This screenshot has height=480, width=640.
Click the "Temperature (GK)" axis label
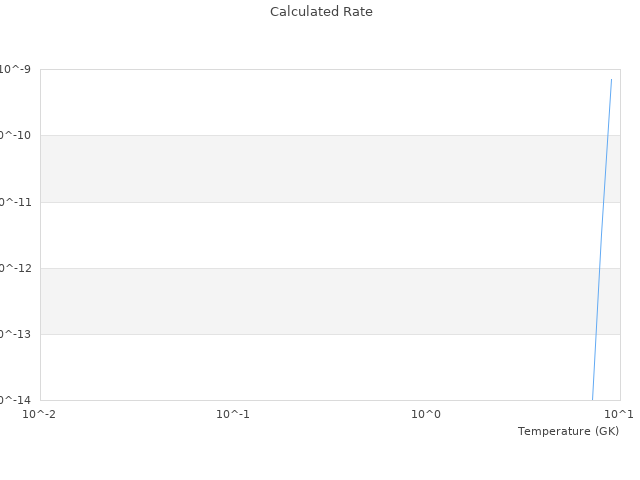568,431
